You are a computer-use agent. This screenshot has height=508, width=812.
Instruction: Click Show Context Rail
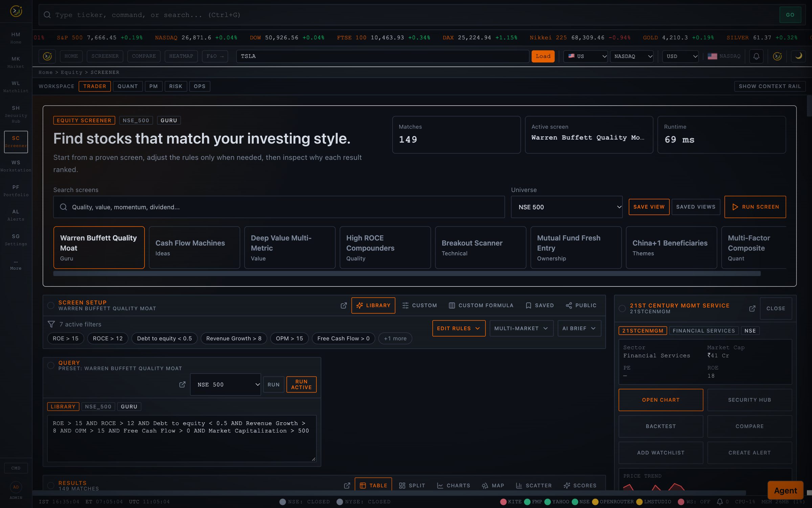click(x=770, y=86)
